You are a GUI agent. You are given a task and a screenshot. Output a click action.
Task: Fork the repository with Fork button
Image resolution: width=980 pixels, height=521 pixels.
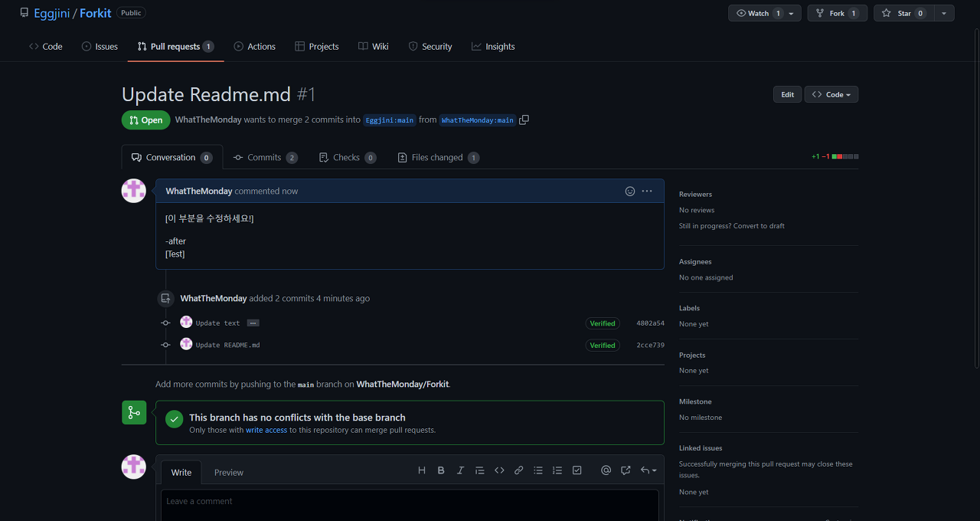pos(838,13)
